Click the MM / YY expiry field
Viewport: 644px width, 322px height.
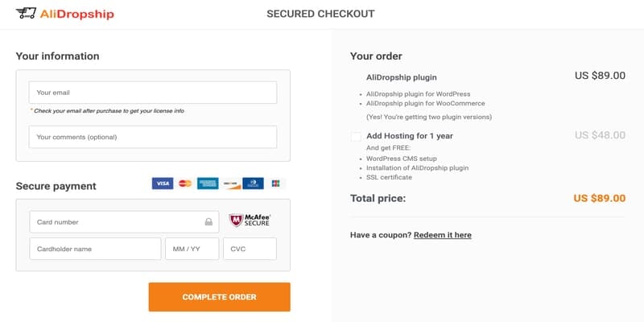[x=192, y=249]
